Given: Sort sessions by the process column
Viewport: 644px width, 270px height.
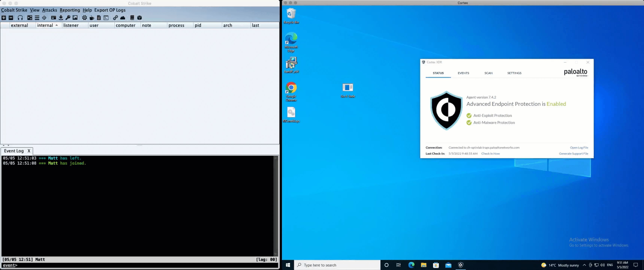Looking at the screenshot, I should point(180,25).
